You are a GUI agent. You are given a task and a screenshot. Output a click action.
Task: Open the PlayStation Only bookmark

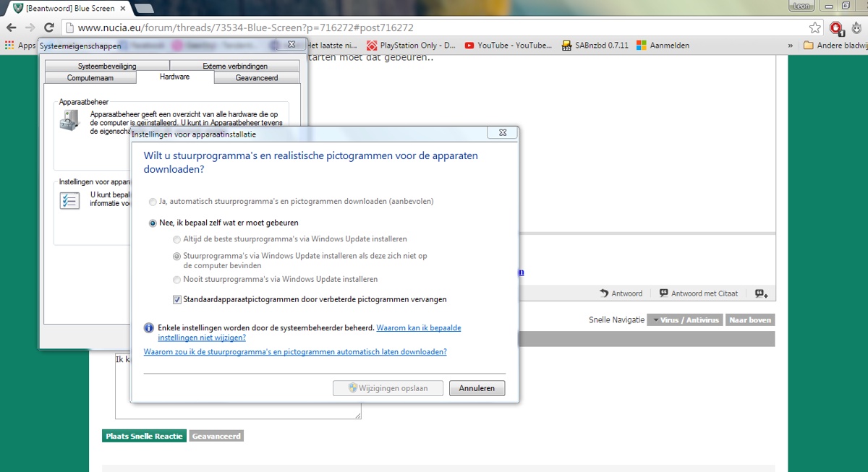point(412,45)
